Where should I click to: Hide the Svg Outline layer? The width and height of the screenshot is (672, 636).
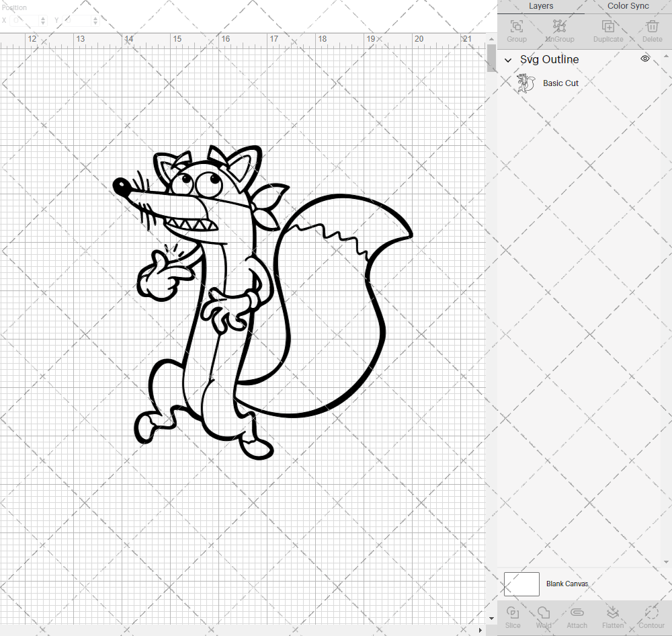(644, 59)
